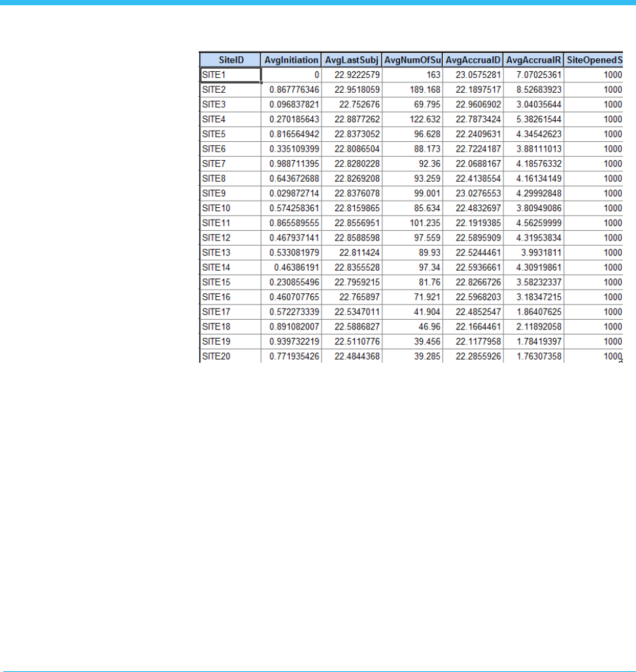The image size is (636, 672).
Task: Click the value 22.811424
Action: (359, 253)
